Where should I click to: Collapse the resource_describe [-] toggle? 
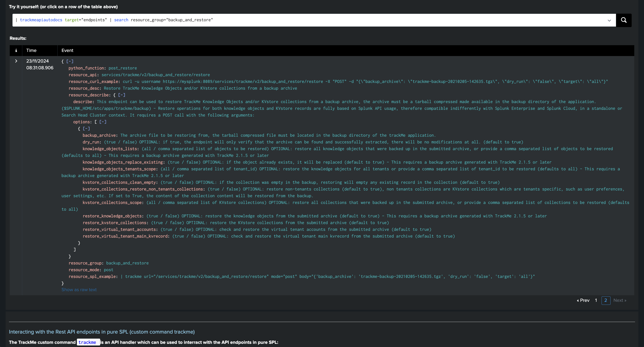coord(122,95)
